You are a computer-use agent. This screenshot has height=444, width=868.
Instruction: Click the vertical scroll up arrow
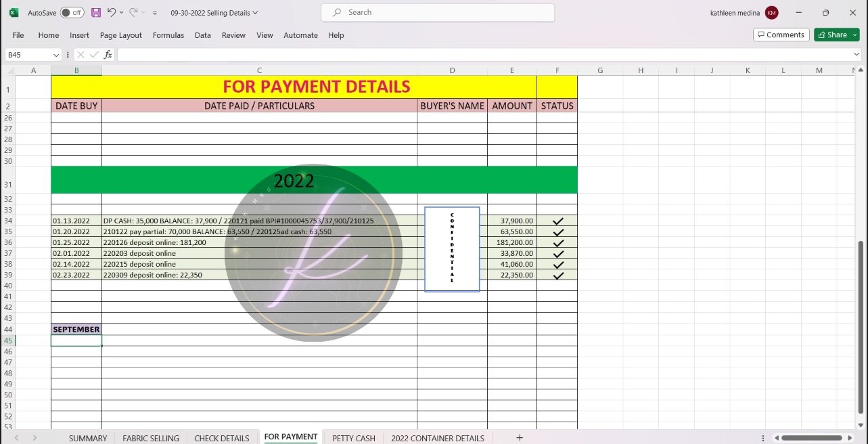point(861,70)
